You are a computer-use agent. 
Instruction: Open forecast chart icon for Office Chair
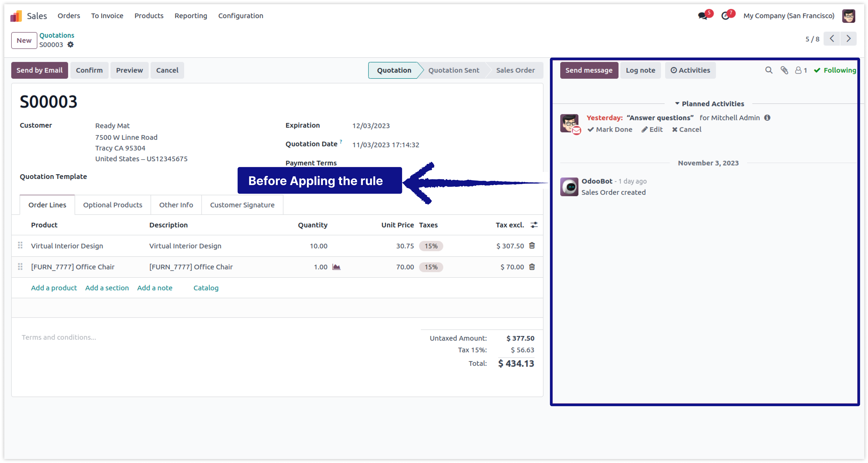(x=336, y=267)
